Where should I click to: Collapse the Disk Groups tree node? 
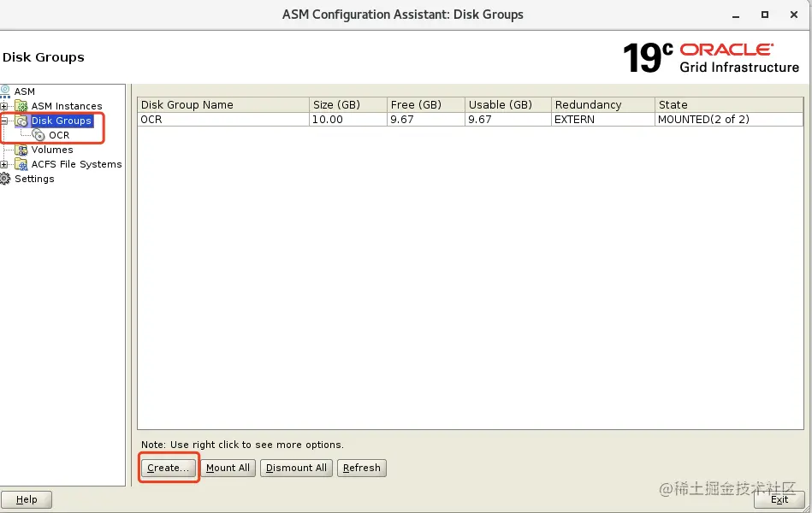(x=4, y=121)
